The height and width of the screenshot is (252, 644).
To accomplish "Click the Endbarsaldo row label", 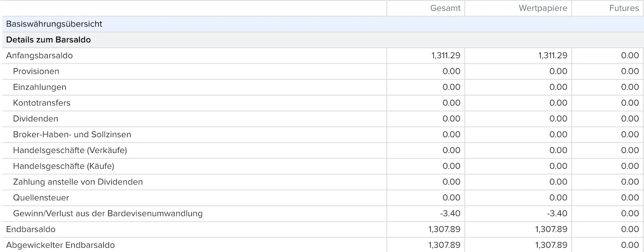I will click(31, 229).
